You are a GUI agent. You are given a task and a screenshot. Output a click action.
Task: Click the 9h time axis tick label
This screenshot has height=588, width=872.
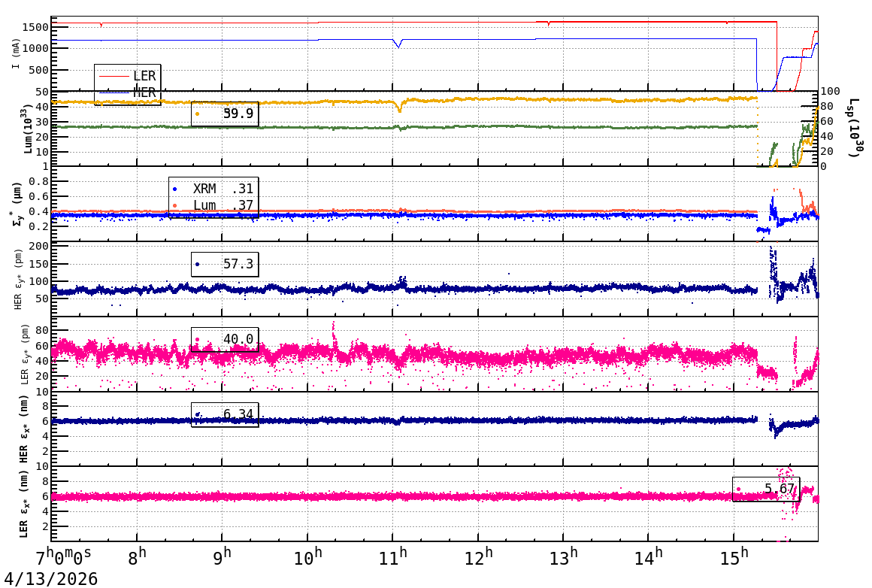tap(223, 558)
